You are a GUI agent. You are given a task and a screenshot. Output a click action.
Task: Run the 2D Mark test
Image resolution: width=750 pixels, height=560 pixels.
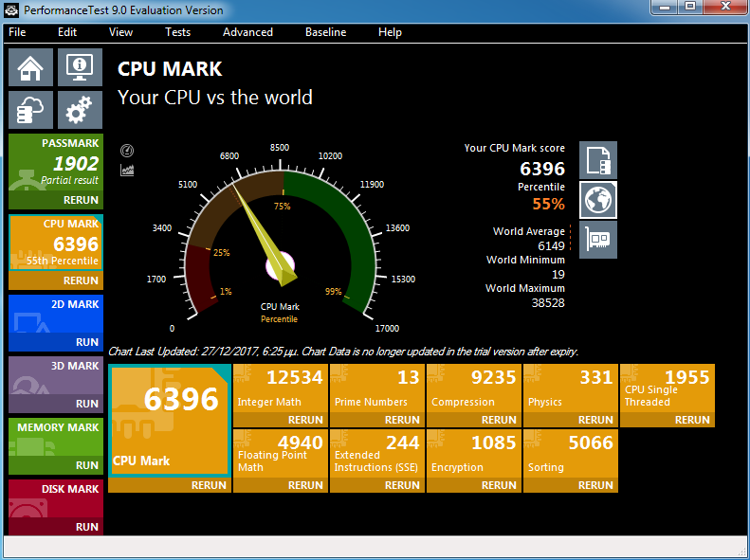point(56,342)
